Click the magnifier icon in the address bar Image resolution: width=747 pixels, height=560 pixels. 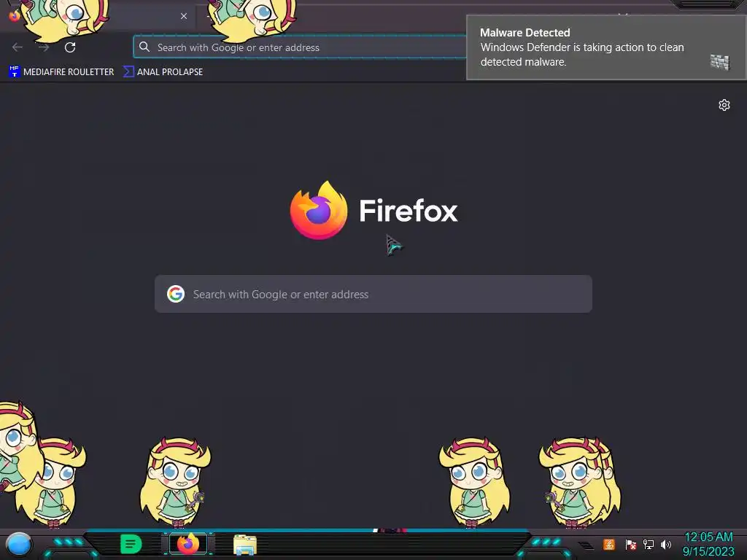click(144, 47)
